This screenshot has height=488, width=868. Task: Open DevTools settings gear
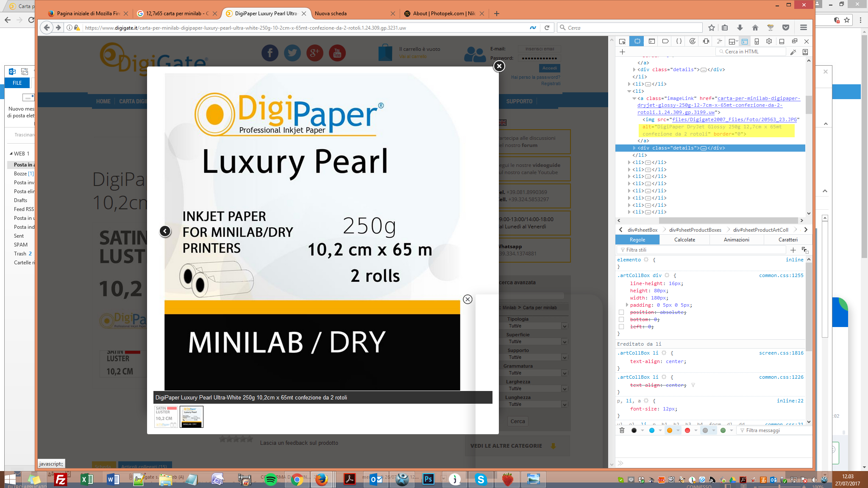[x=769, y=41]
